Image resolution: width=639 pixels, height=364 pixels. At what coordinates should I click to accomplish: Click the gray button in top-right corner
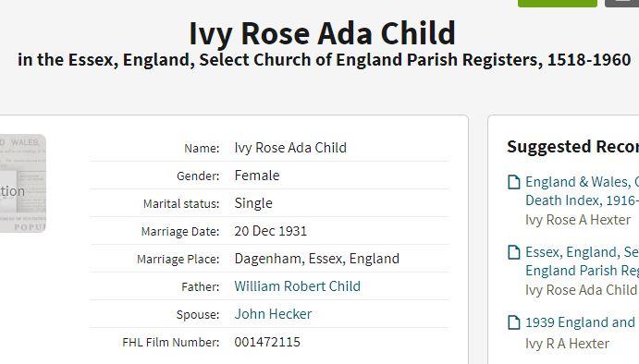coord(621,4)
